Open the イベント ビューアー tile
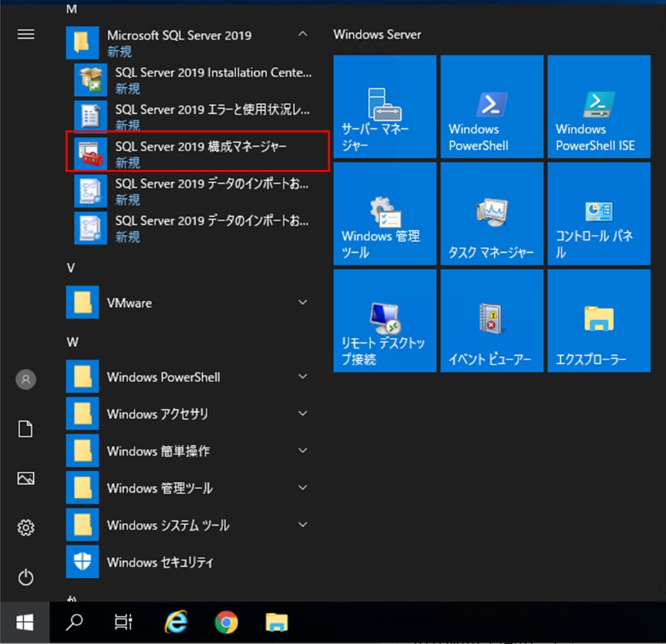The height and width of the screenshot is (644, 666). (x=492, y=321)
